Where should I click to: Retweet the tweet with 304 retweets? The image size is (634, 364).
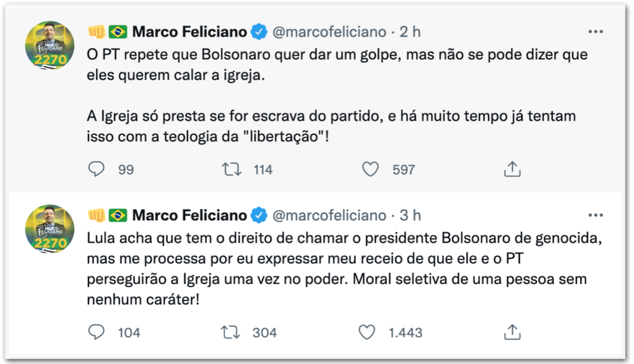pos(230,332)
